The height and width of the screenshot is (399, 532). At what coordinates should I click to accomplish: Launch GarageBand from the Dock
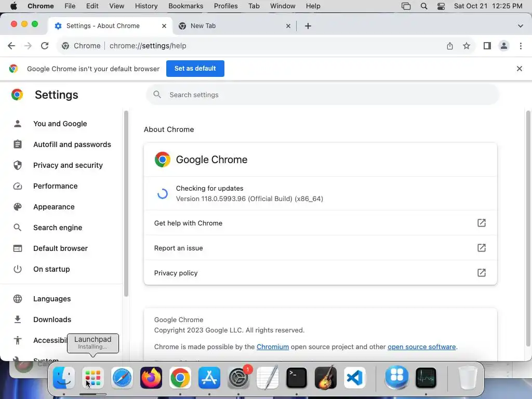[326, 378]
